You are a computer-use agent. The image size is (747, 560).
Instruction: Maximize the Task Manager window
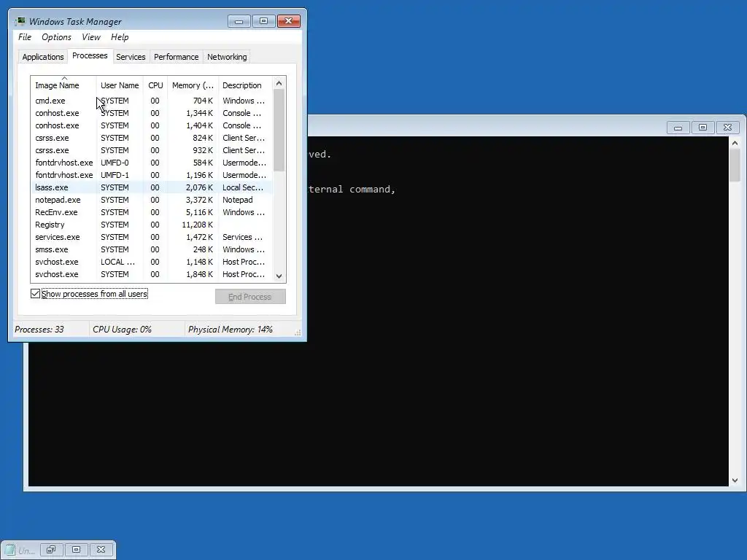point(263,21)
